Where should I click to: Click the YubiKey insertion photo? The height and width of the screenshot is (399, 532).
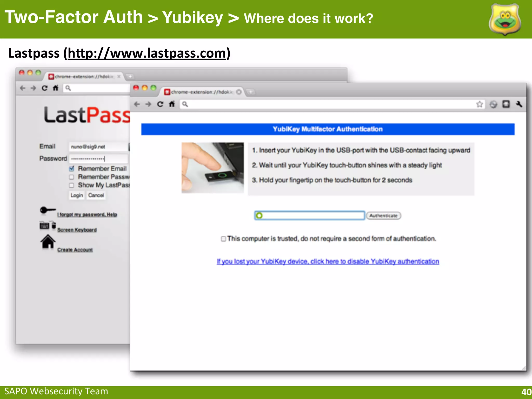(x=213, y=168)
